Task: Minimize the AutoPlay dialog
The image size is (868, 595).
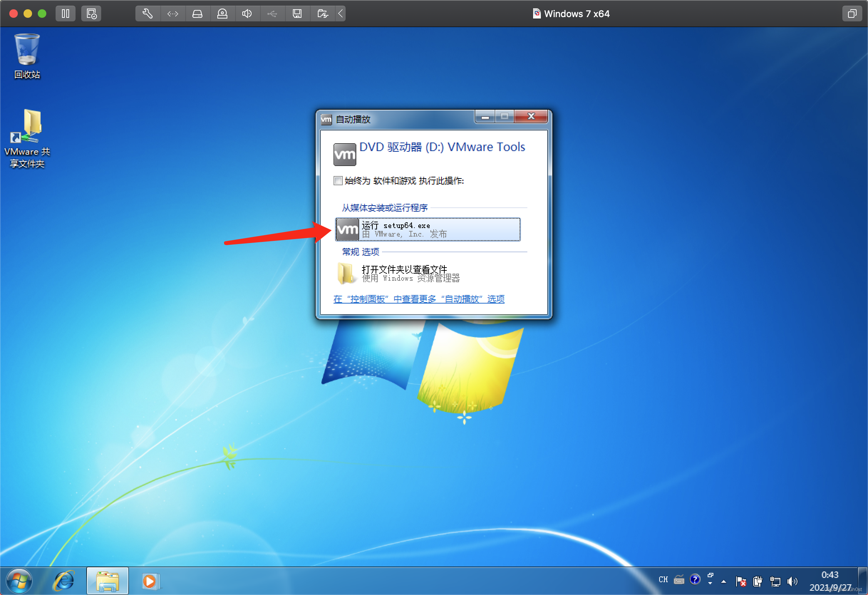Action: pyautogui.click(x=485, y=117)
